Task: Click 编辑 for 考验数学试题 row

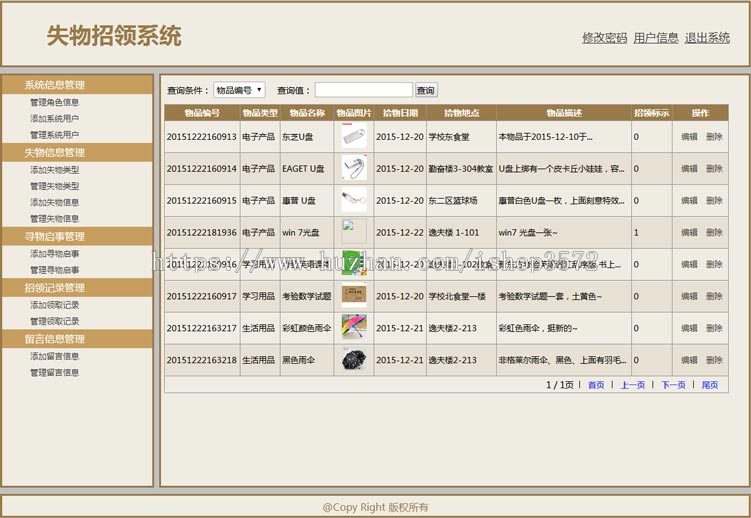Action: (x=689, y=296)
